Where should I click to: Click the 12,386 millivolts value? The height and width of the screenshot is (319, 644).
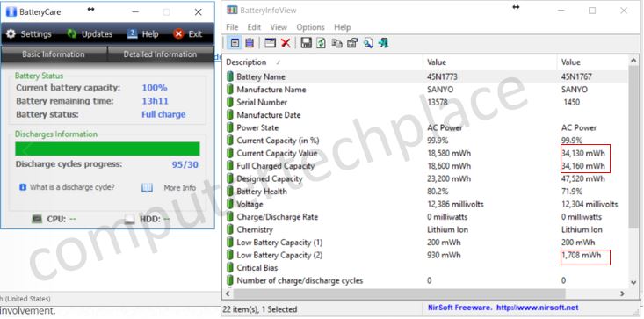tap(455, 204)
